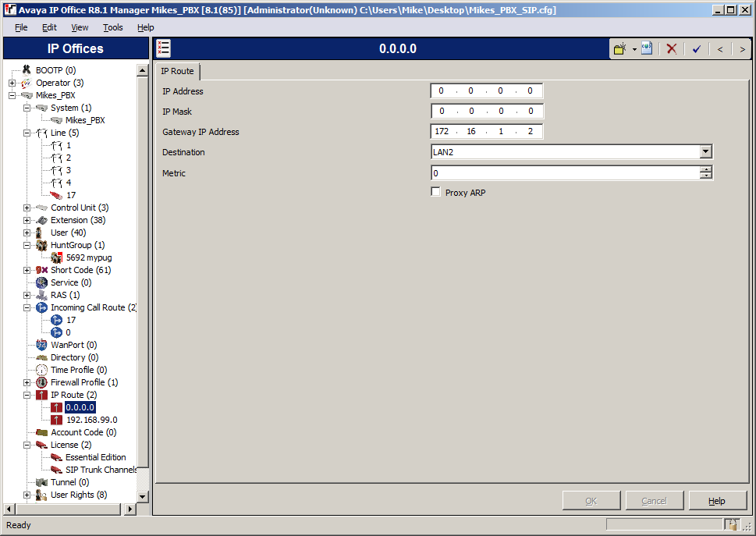The image size is (756, 536).
Task: Select the IP Route tab
Action: coord(177,71)
